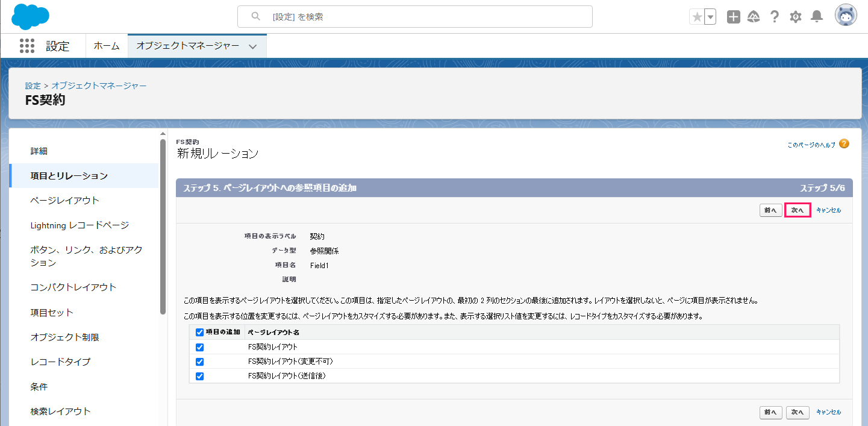
Task: Click the ページレイアウト名 column header
Action: [x=273, y=332]
